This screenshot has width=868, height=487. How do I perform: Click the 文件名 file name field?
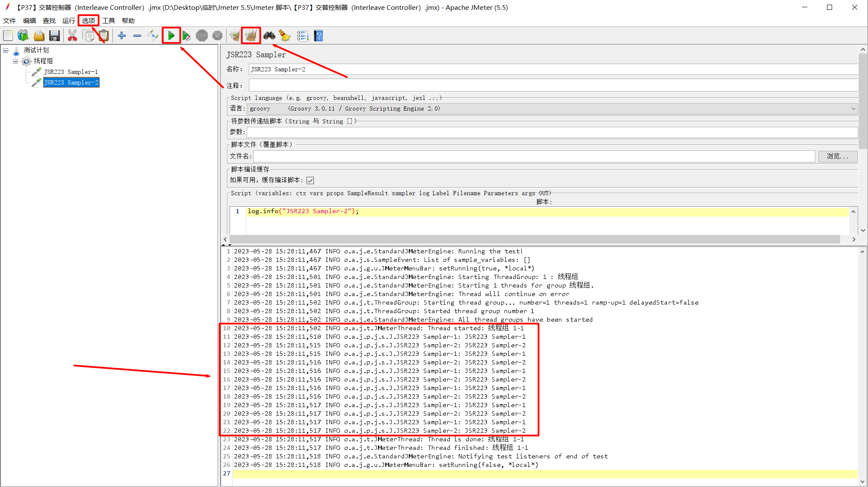pyautogui.click(x=534, y=156)
